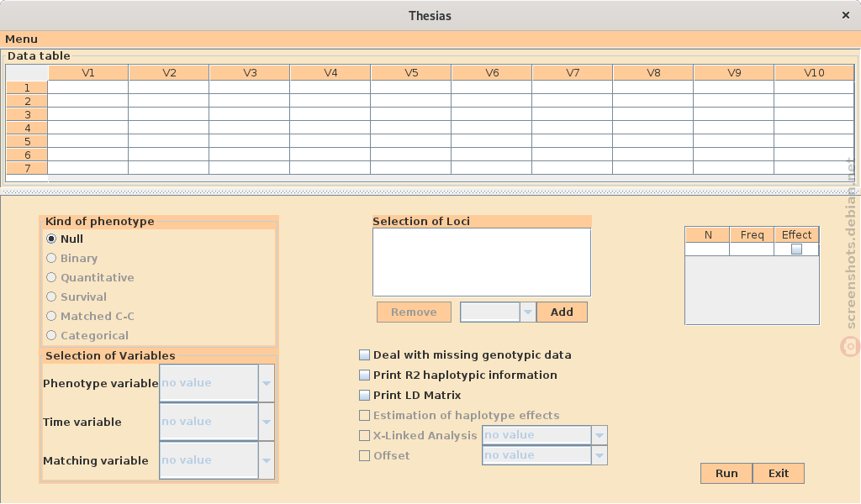This screenshot has width=861, height=504.
Task: Select the V1 column header
Action: pos(87,73)
